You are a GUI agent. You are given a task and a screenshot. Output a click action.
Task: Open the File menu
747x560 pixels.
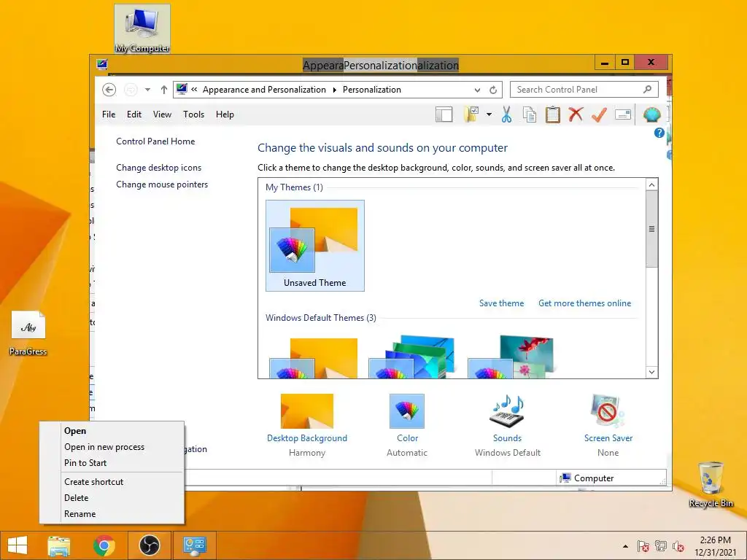point(109,114)
